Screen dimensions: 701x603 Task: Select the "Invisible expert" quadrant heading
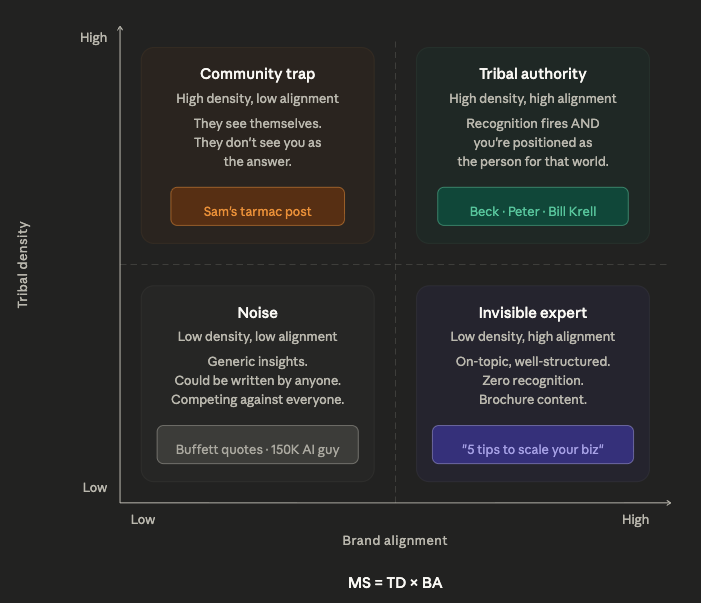click(533, 313)
